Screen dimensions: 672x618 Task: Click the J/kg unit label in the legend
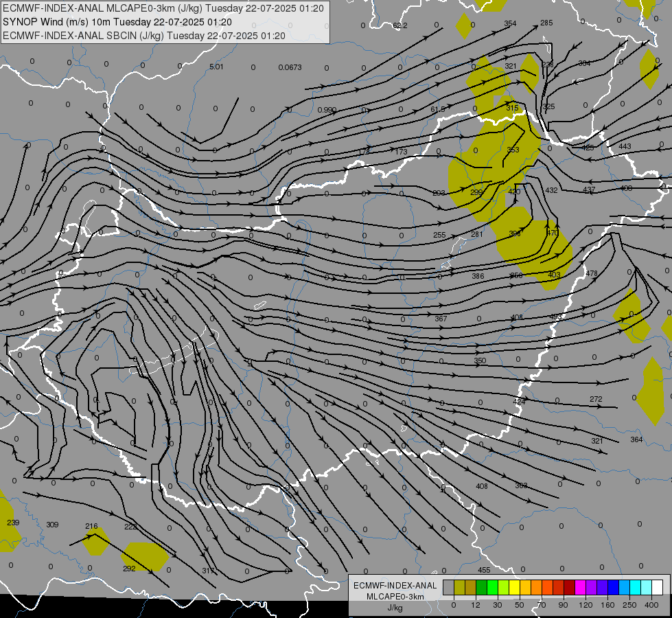point(395,608)
